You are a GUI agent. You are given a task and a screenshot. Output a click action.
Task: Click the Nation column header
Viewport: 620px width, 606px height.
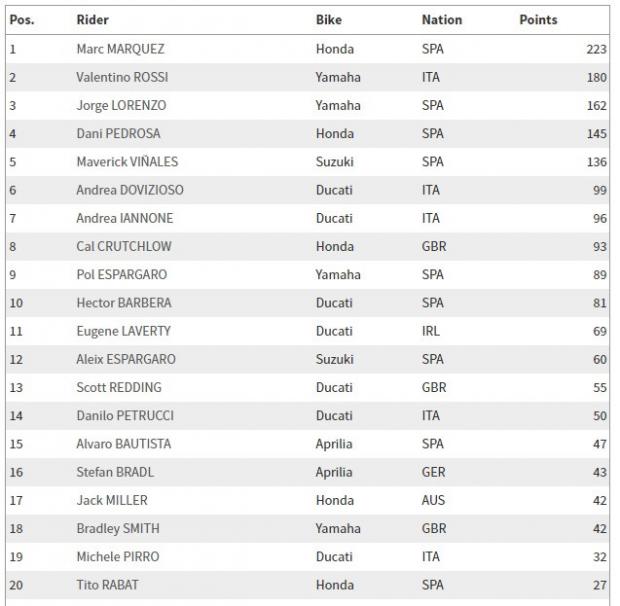click(442, 20)
